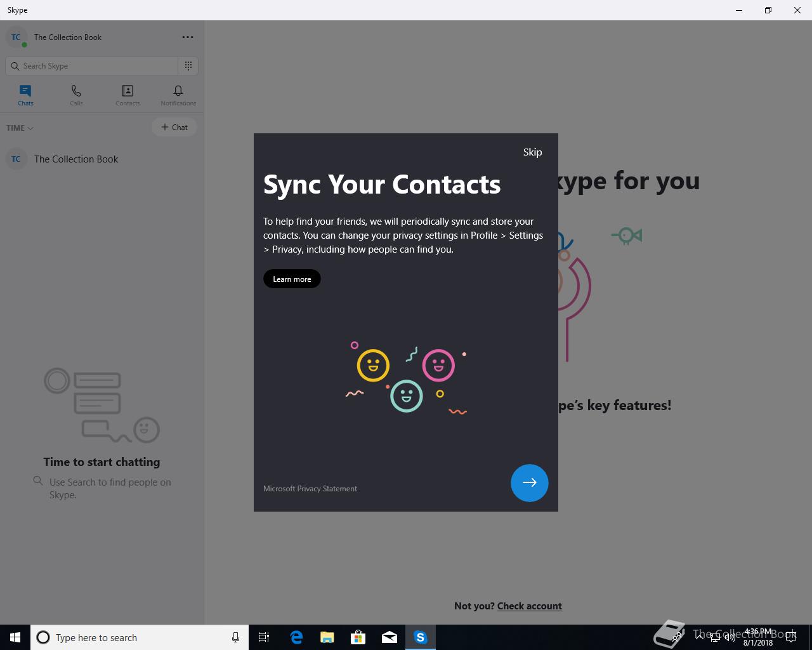Open the More options ellipsis menu
The image size is (812, 650).
tap(188, 37)
